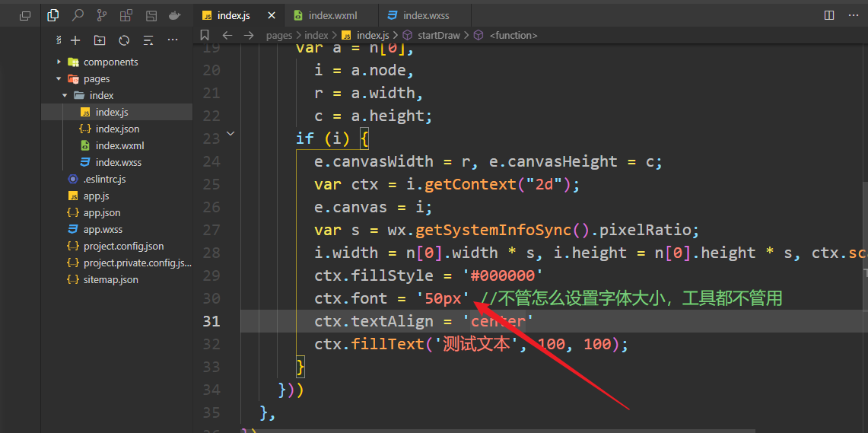Collapse all folders in explorer

[x=148, y=40]
